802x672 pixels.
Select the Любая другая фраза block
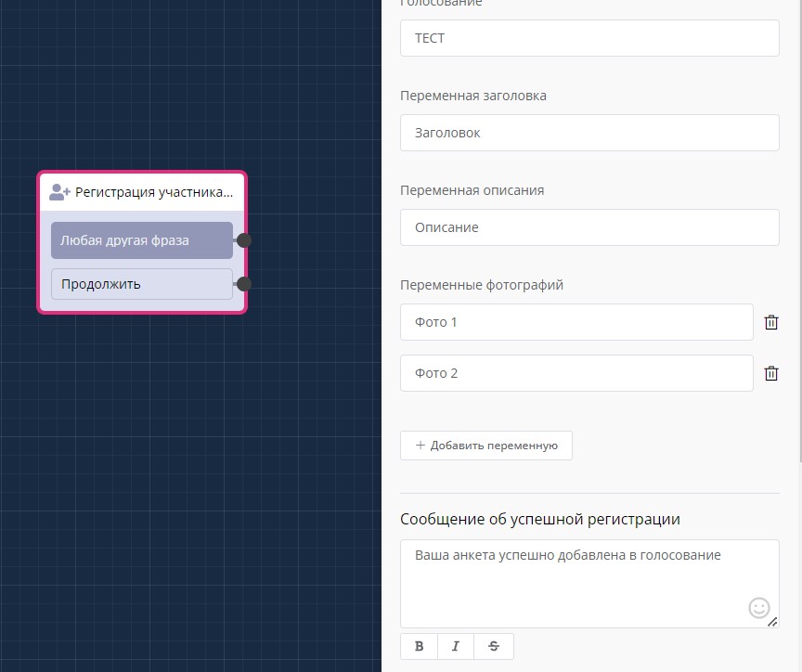[x=141, y=240]
